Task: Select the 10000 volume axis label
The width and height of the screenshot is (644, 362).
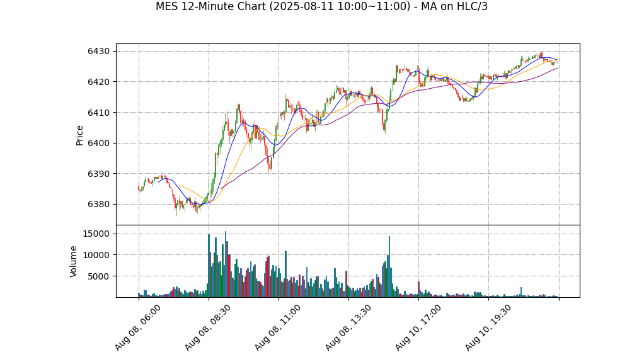Action: pos(96,255)
